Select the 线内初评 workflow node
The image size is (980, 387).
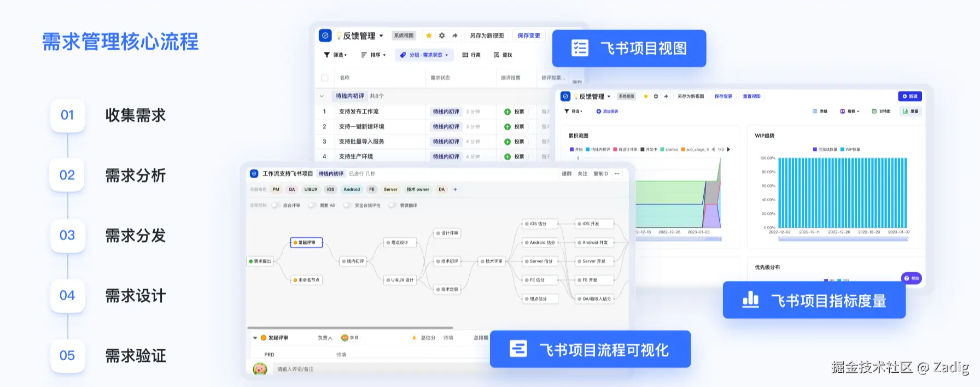(354, 261)
